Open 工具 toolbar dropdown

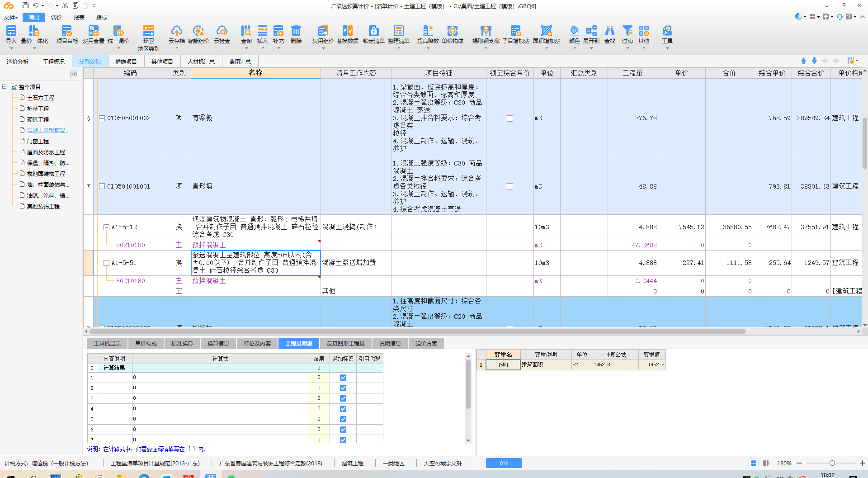point(667,34)
